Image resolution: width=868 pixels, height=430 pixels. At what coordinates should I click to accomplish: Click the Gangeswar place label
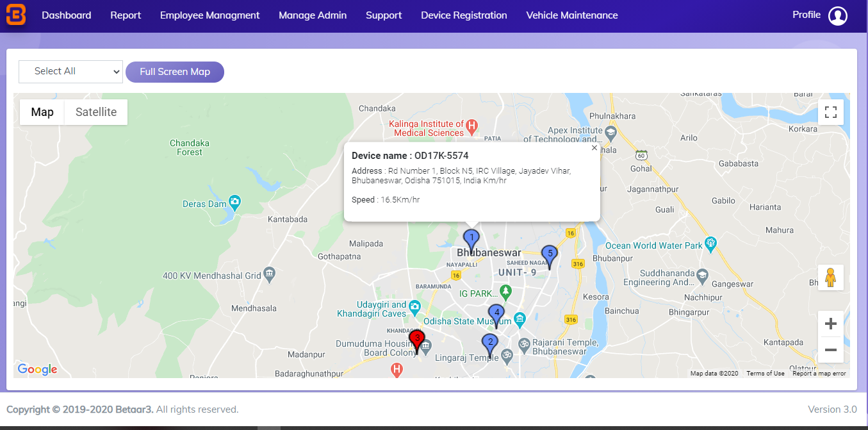[x=732, y=285]
